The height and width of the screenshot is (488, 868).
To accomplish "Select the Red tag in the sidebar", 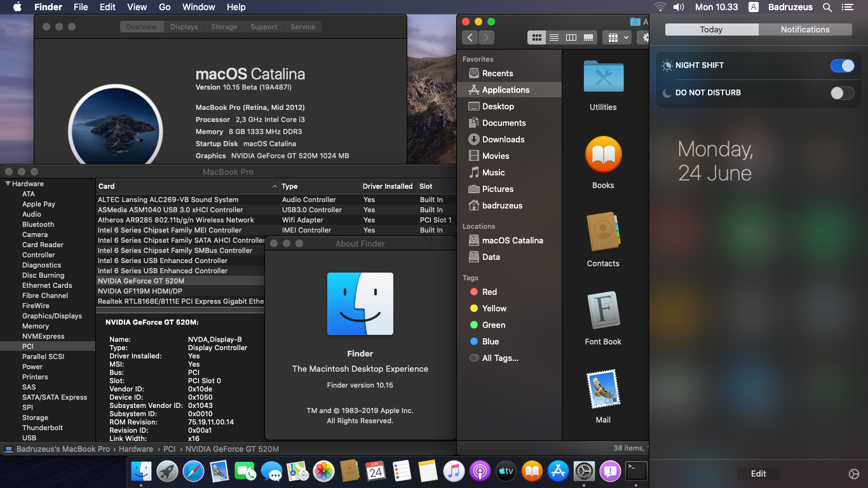I will coord(489,292).
